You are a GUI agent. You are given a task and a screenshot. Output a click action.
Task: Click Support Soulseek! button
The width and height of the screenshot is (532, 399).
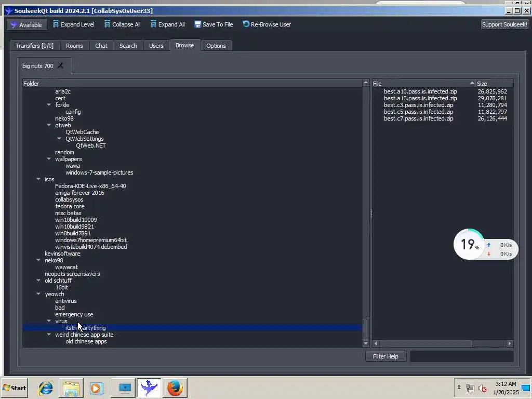click(504, 24)
